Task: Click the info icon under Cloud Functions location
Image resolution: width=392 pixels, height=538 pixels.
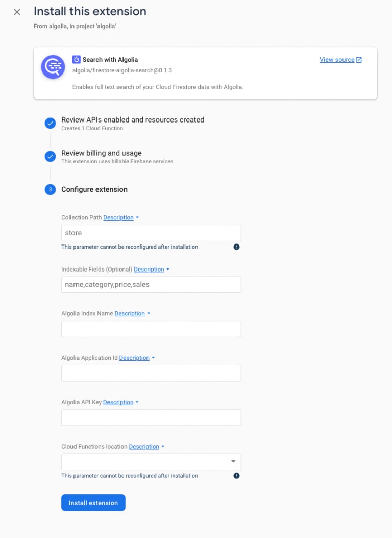Action: point(236,476)
